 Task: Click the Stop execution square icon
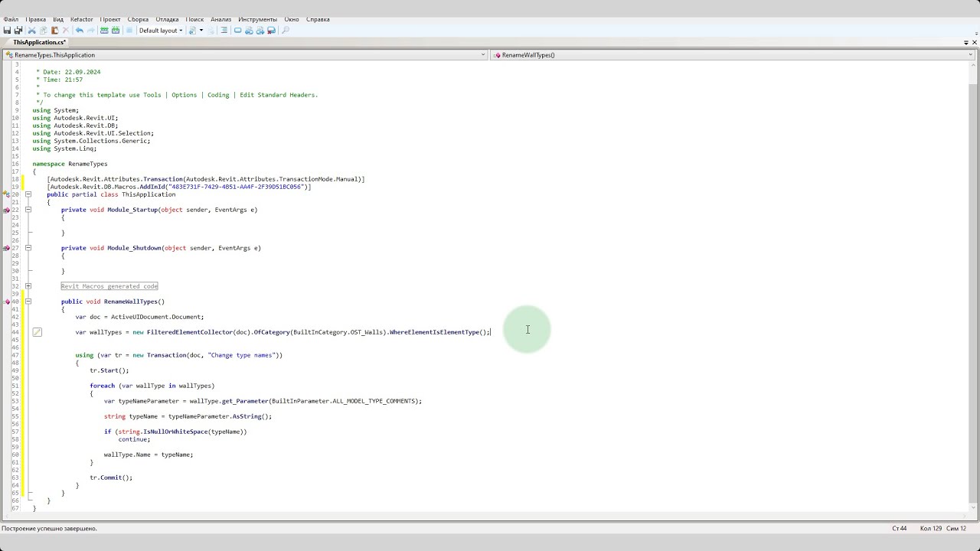pyautogui.click(x=129, y=31)
